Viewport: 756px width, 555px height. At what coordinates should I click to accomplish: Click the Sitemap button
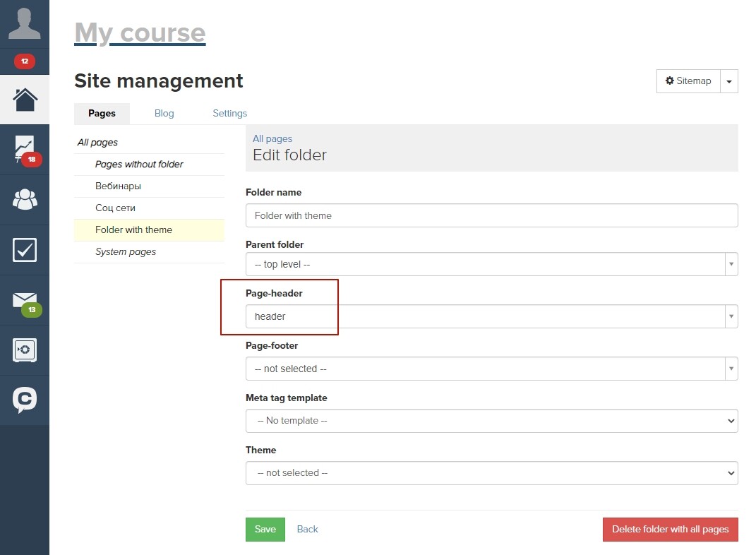pos(688,81)
